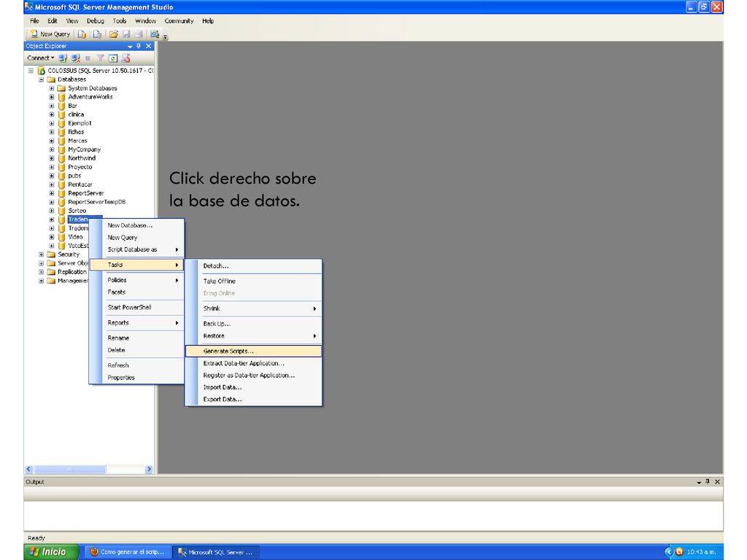Click the clinica database icon
Viewport: 747px width, 560px height.
pos(61,114)
